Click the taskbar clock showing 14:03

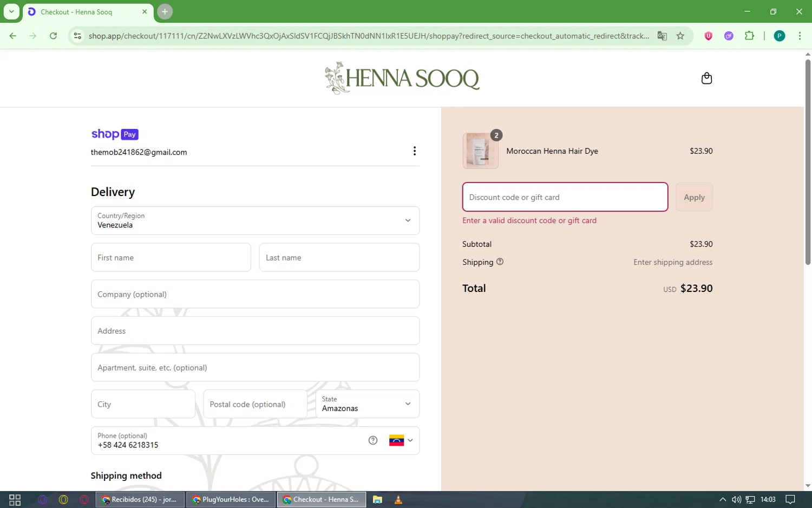point(768,499)
